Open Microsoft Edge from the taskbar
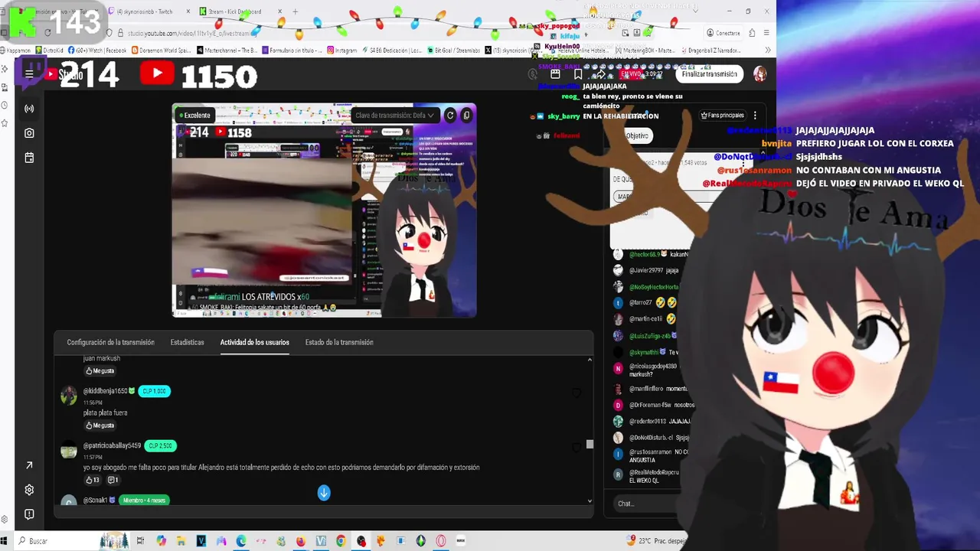 pos(241,541)
